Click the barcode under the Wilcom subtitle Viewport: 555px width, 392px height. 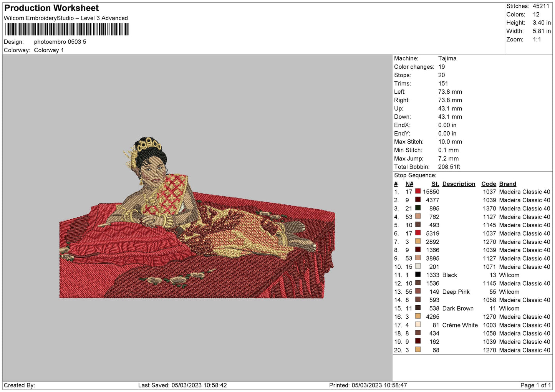pos(67,30)
